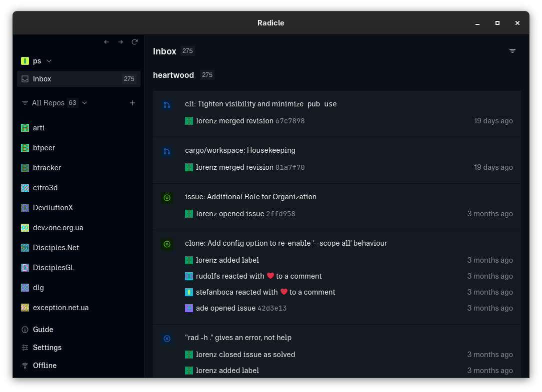542x392 pixels.
Task: Click the reload icon in sidebar
Action: 135,42
